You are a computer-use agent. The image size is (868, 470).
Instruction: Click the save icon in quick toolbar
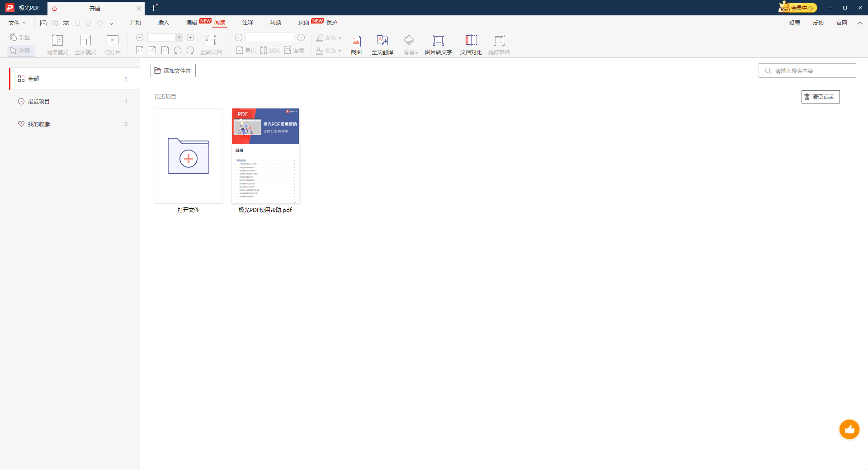[x=55, y=23]
